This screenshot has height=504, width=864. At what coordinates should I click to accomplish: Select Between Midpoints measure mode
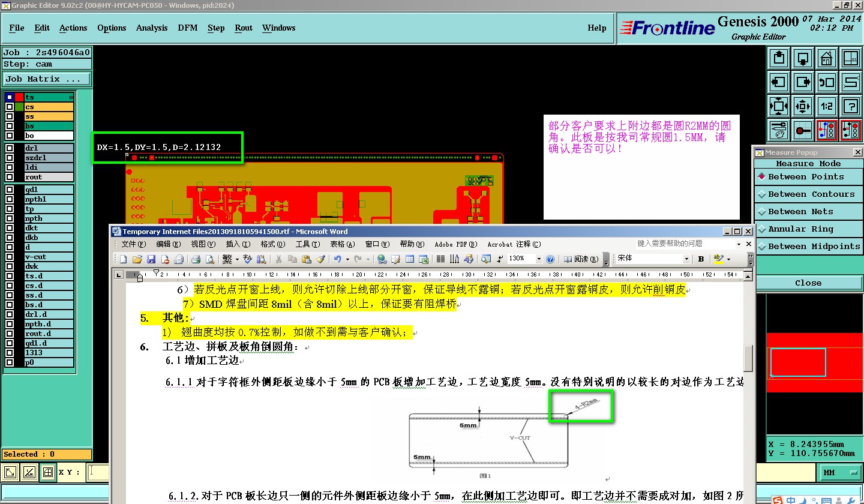(808, 246)
